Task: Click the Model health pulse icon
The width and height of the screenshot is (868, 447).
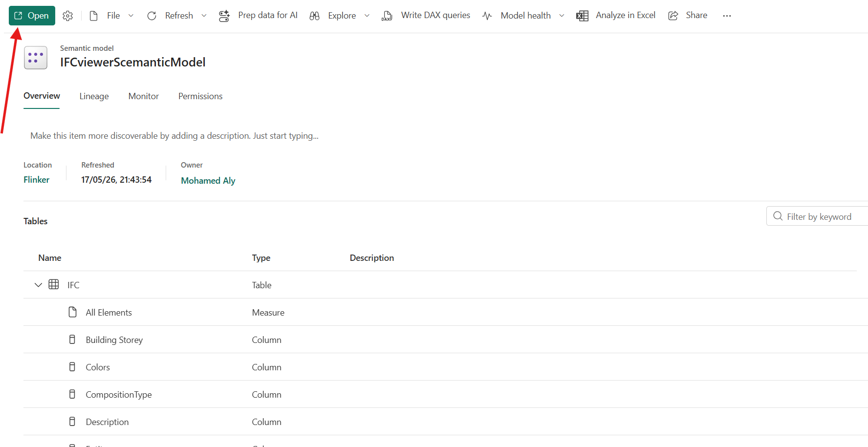Action: tap(487, 16)
